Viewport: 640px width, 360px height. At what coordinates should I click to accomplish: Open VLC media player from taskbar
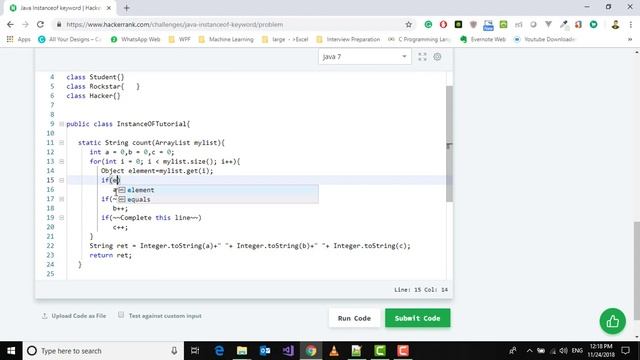(334, 351)
